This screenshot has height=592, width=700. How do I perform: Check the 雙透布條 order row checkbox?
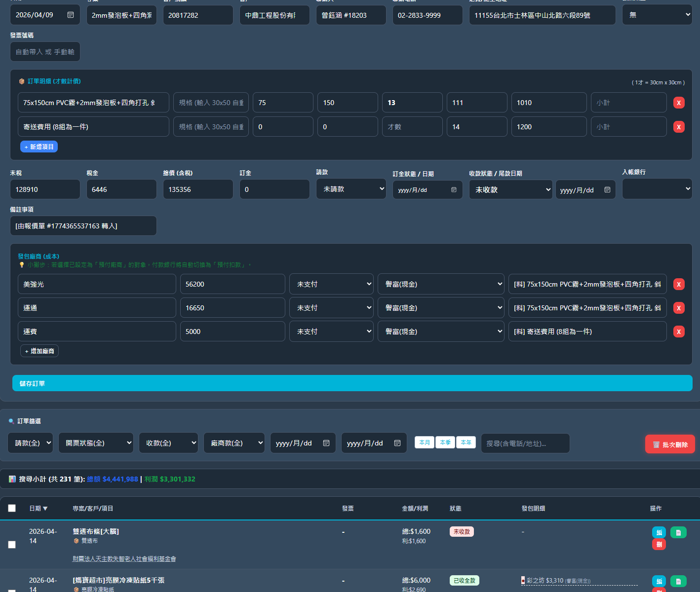click(12, 545)
